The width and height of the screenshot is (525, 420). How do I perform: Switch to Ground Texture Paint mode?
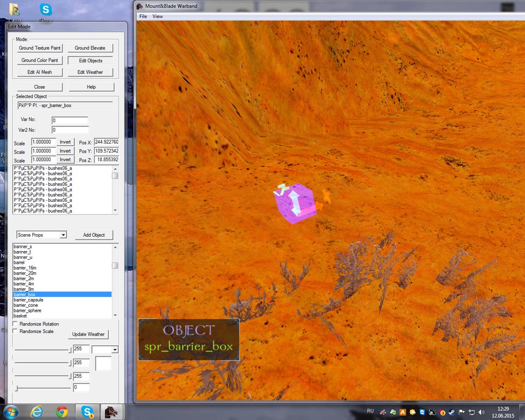[40, 48]
